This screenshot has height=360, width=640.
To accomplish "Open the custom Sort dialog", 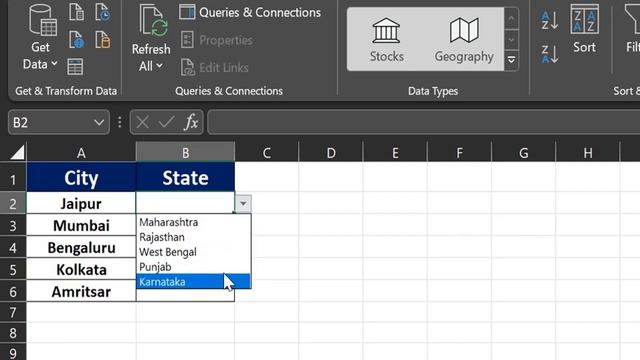I will click(x=584, y=29).
